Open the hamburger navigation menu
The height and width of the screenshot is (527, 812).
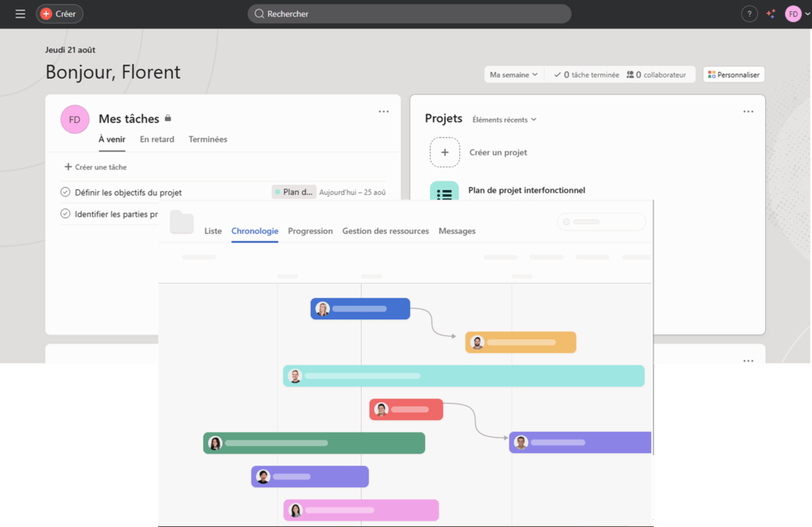20,14
